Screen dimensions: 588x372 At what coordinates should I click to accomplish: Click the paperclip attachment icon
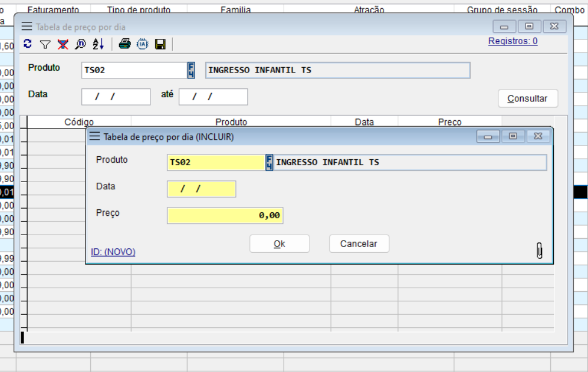pyautogui.click(x=539, y=251)
